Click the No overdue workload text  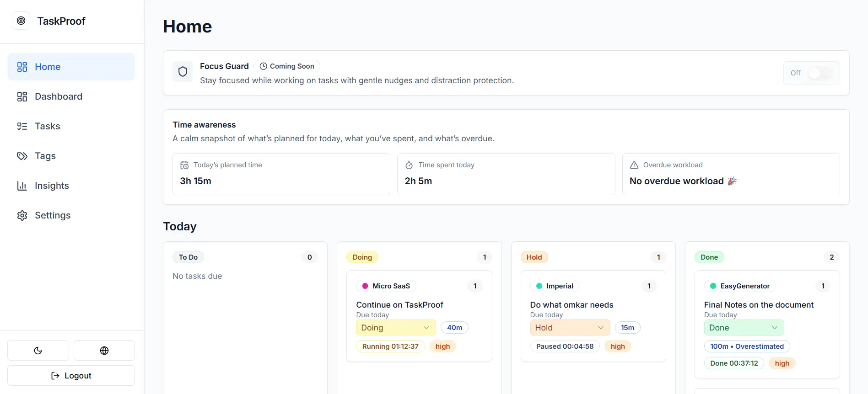pyautogui.click(x=676, y=181)
